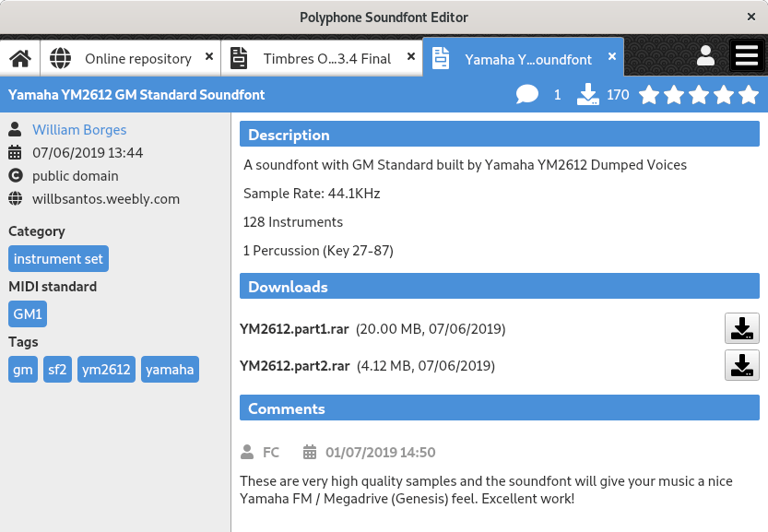Image resolution: width=768 pixels, height=532 pixels.
Task: Click the comment bubble icon in the header
Action: point(527,94)
